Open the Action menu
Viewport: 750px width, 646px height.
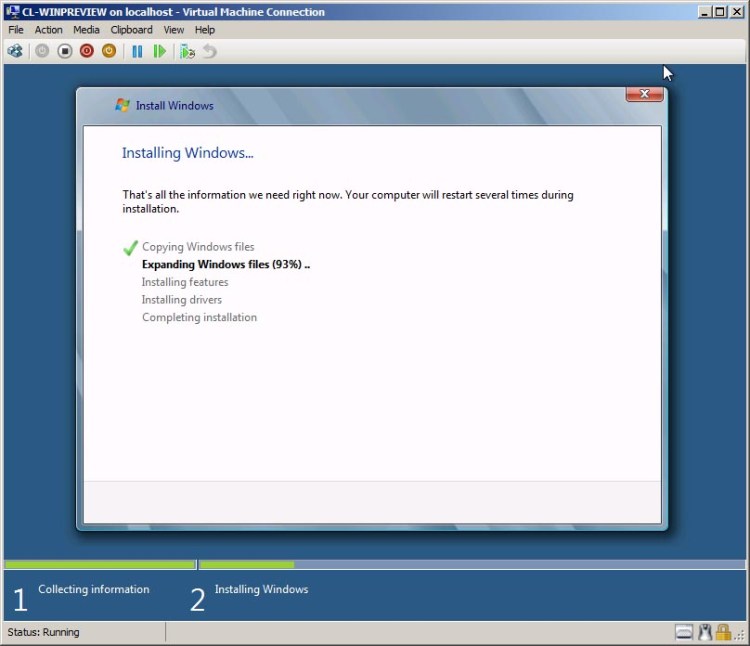coord(48,30)
